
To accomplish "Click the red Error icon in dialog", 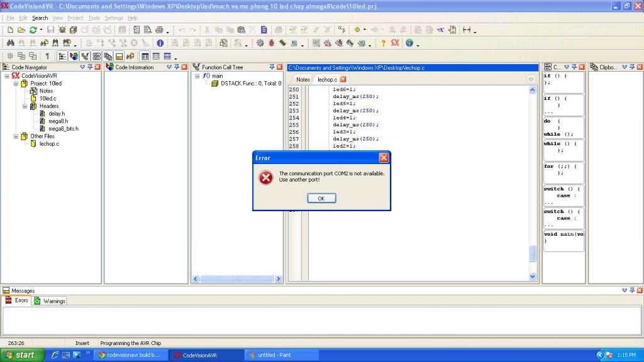I will pos(266,177).
